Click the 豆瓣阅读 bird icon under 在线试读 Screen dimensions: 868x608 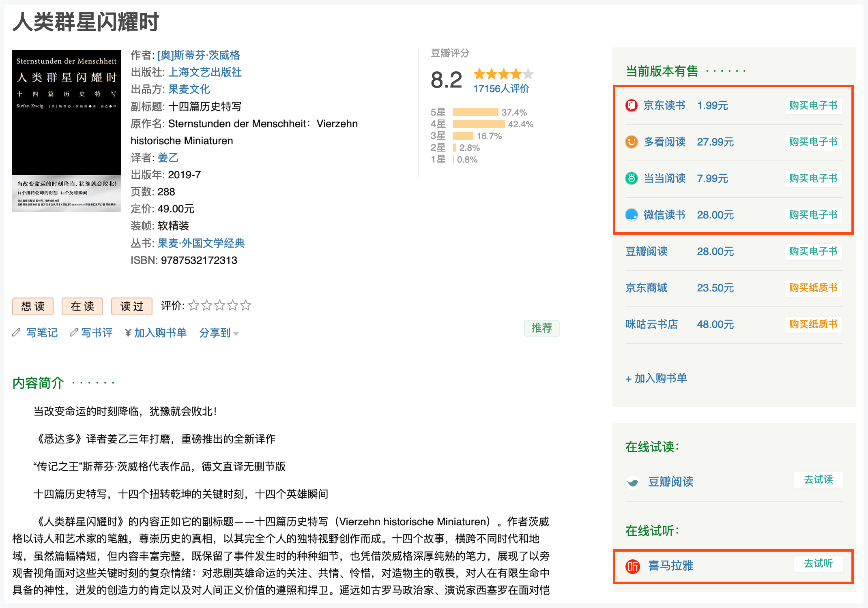tap(633, 482)
